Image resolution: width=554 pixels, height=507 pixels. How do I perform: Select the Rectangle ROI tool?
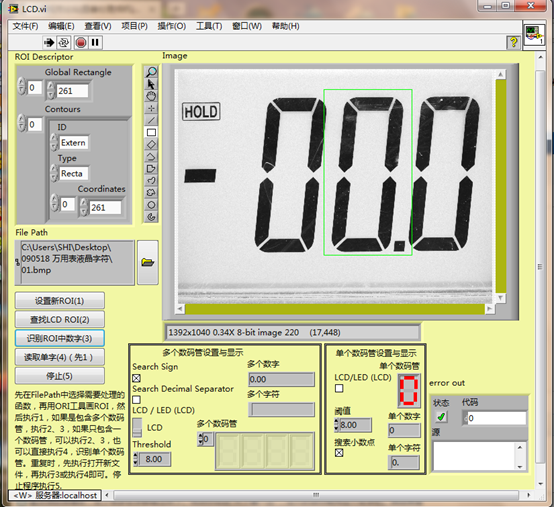click(x=151, y=132)
